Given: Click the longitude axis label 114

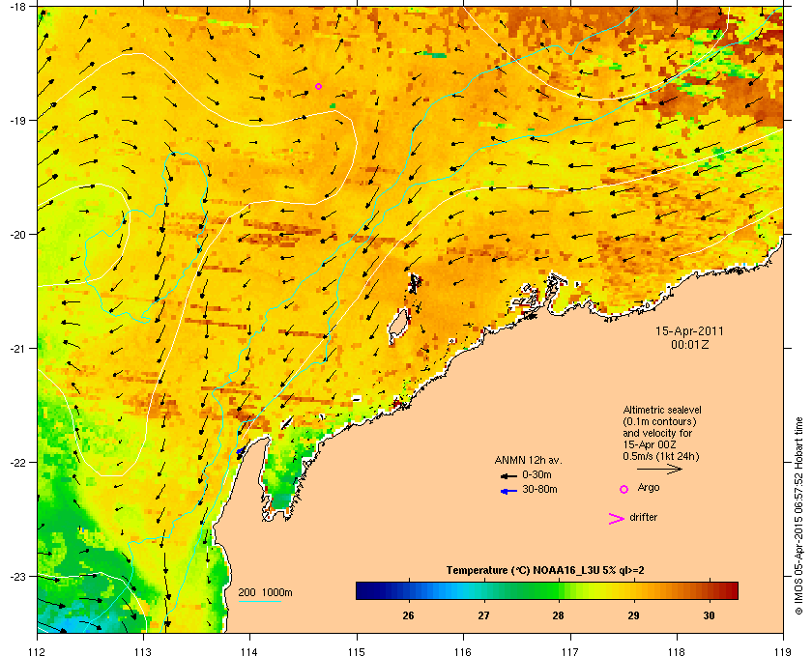Looking at the screenshot, I should 249,651.
